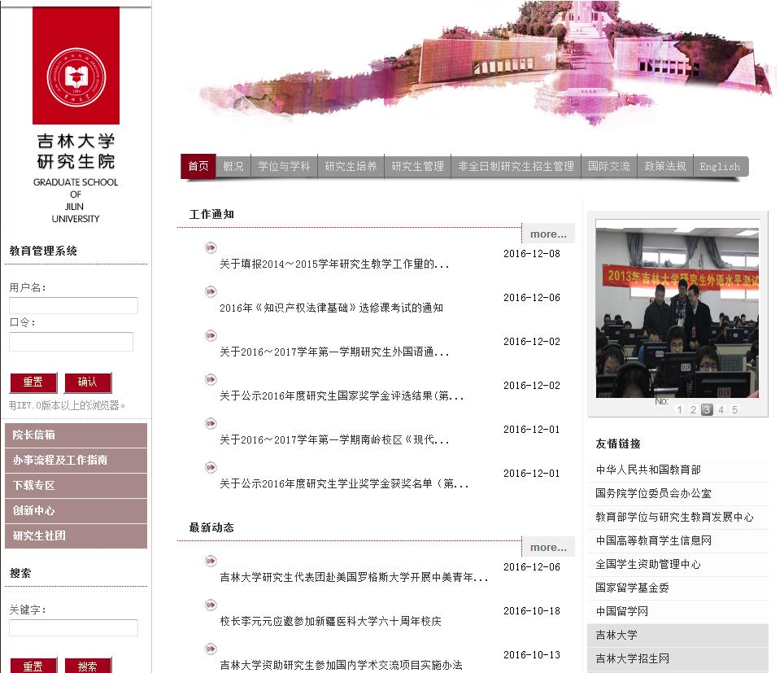Open the 研究生培养 navigation tab

click(x=351, y=166)
